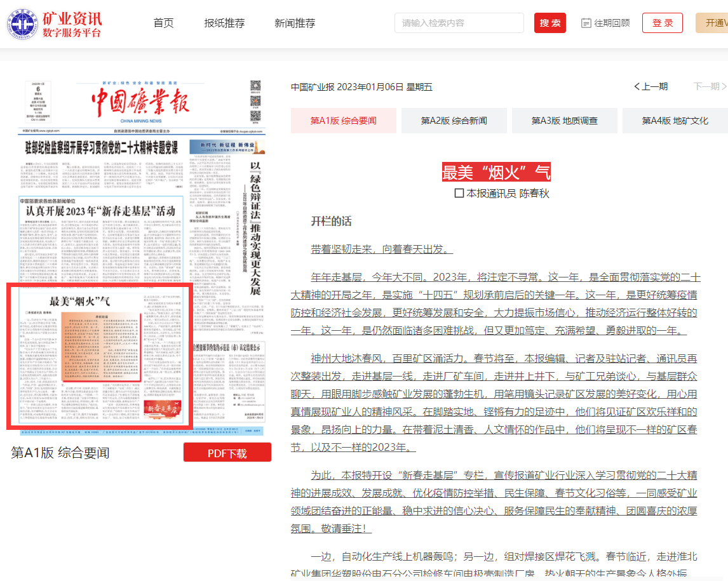Open 首页 in the top navigation
Viewport: 728px width, 581px height.
pos(163,23)
